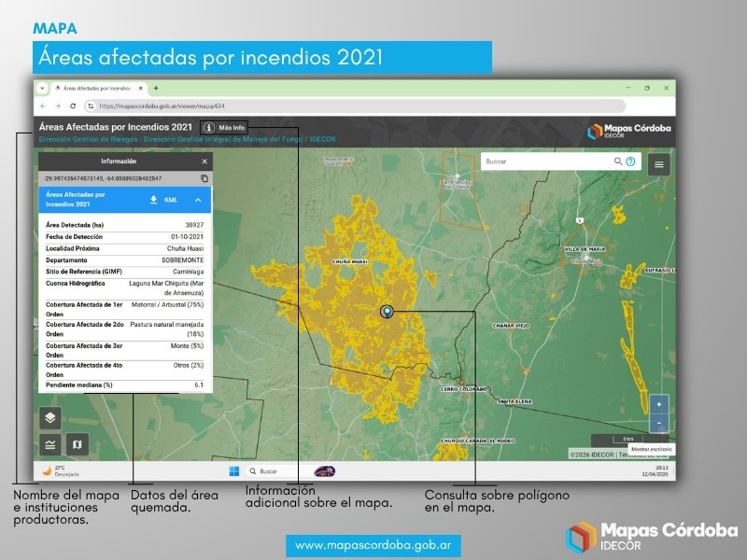Zoom in with the plus button

click(x=659, y=404)
